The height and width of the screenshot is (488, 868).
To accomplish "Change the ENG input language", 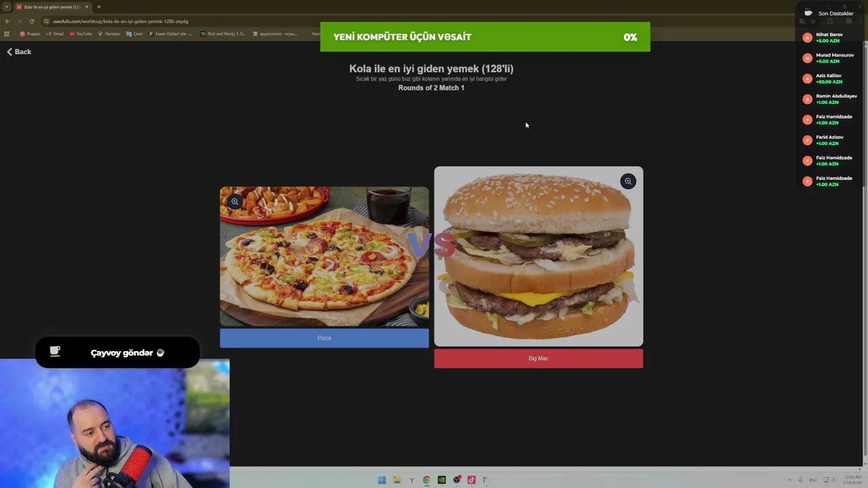I will pyautogui.click(x=813, y=480).
